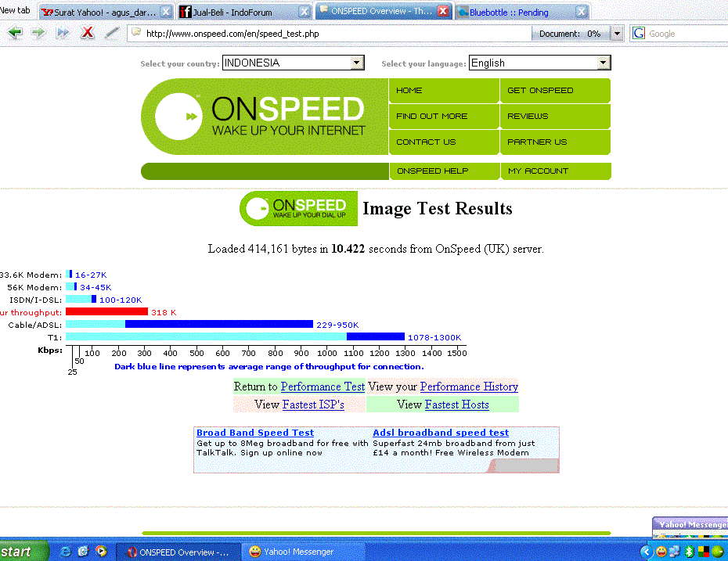
Task: Click PARTNER US menu item
Action: (555, 142)
